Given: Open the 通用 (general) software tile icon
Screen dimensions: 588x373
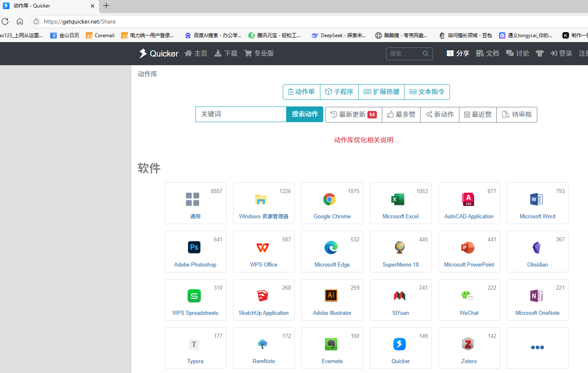Looking at the screenshot, I should [x=193, y=199].
